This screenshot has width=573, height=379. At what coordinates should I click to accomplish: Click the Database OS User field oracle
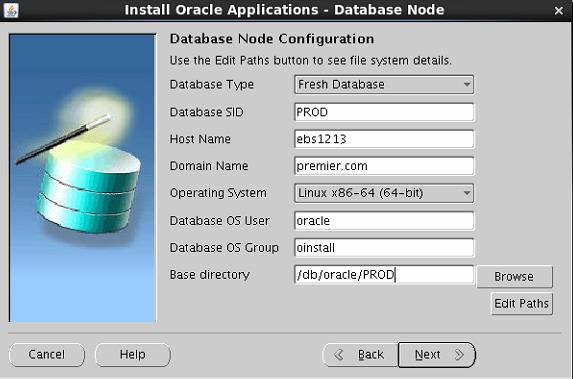click(384, 221)
